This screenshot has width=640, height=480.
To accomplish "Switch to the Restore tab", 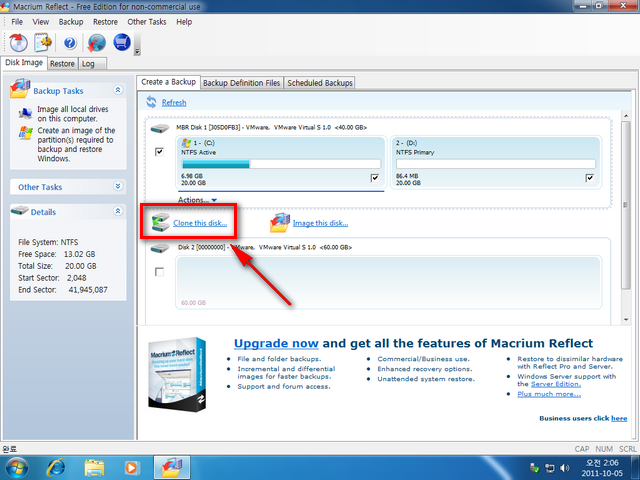I will tap(62, 64).
